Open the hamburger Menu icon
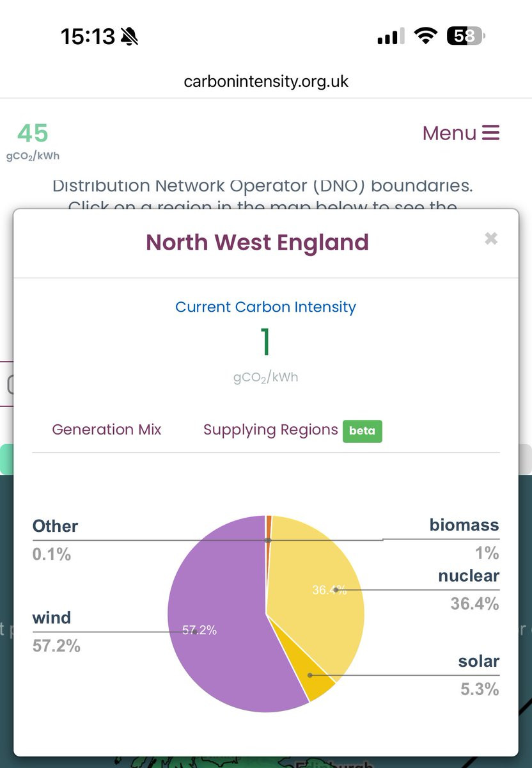This screenshot has width=532, height=768. [x=490, y=133]
